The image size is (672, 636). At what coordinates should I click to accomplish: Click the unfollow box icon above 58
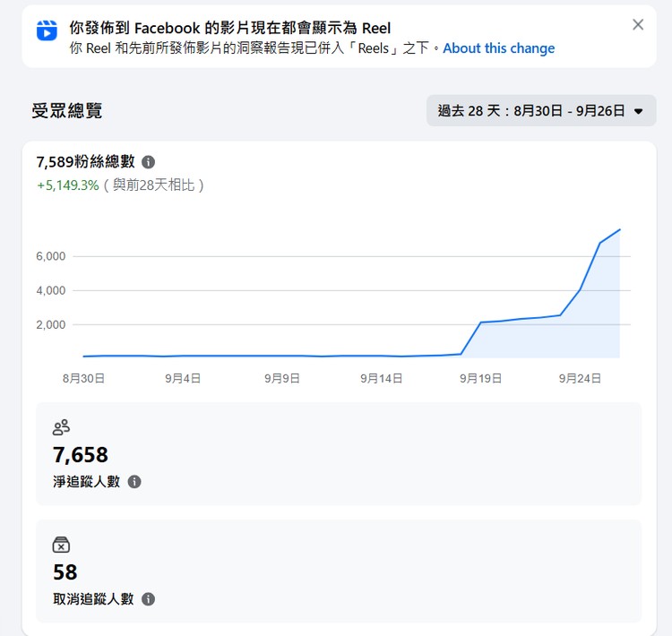click(61, 545)
